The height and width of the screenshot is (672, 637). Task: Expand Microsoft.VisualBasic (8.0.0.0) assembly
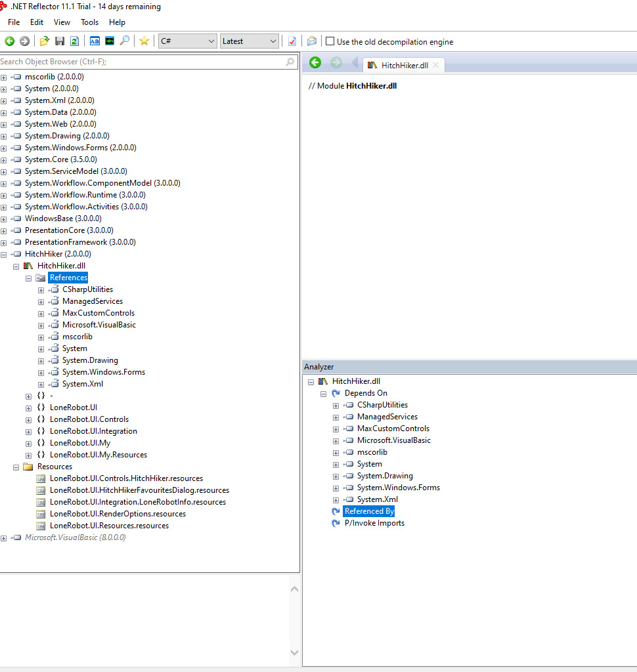pos(3,538)
